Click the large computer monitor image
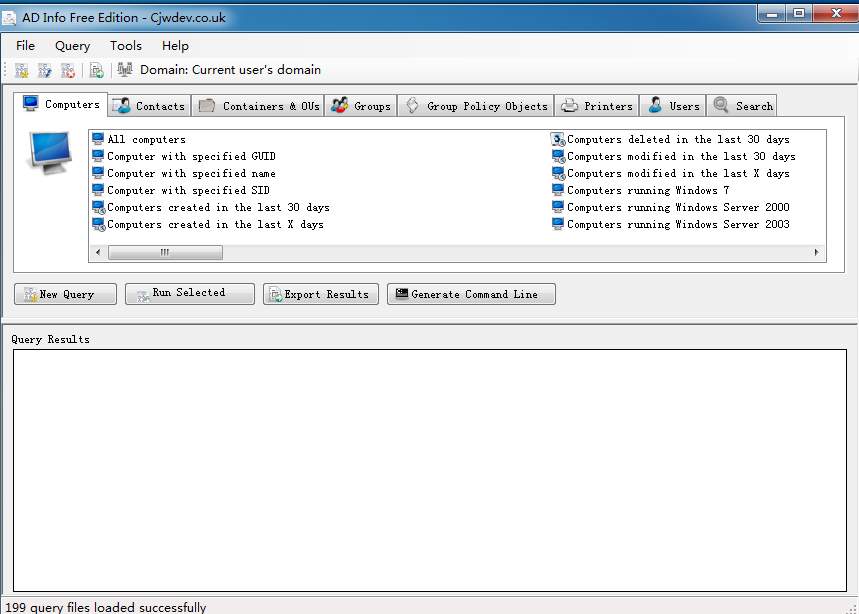The width and height of the screenshot is (859, 614). (49, 153)
